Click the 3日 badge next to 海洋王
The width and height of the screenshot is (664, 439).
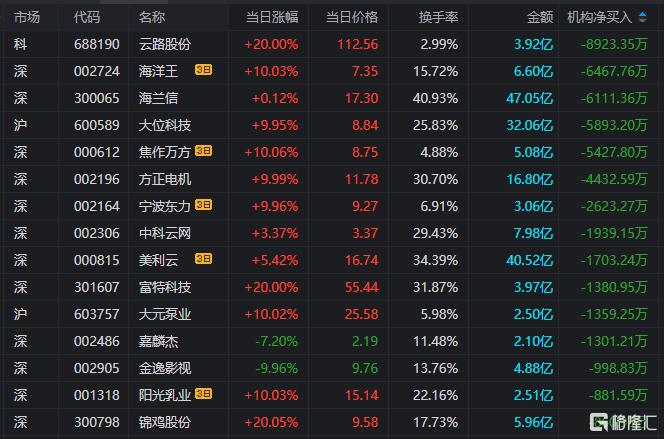203,70
